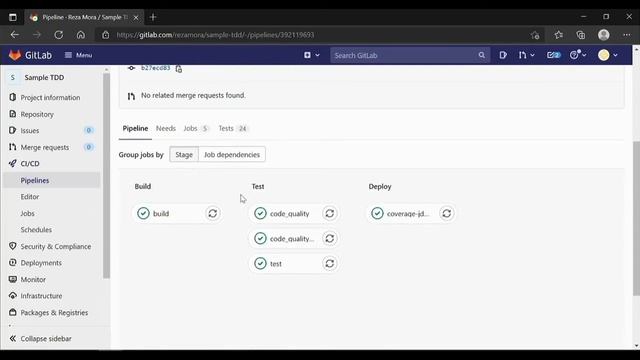Open the user avatar dropdown
This screenshot has width=640, height=360.
608,55
